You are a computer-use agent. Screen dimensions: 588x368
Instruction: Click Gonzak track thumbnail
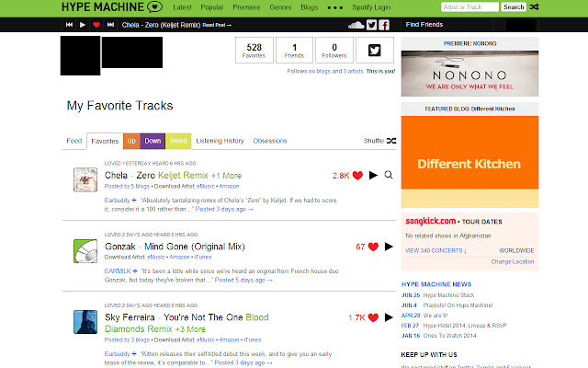tap(85, 251)
